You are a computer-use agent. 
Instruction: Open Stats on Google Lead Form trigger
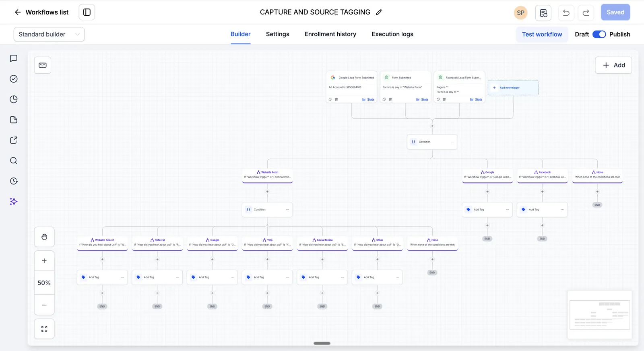coord(368,99)
